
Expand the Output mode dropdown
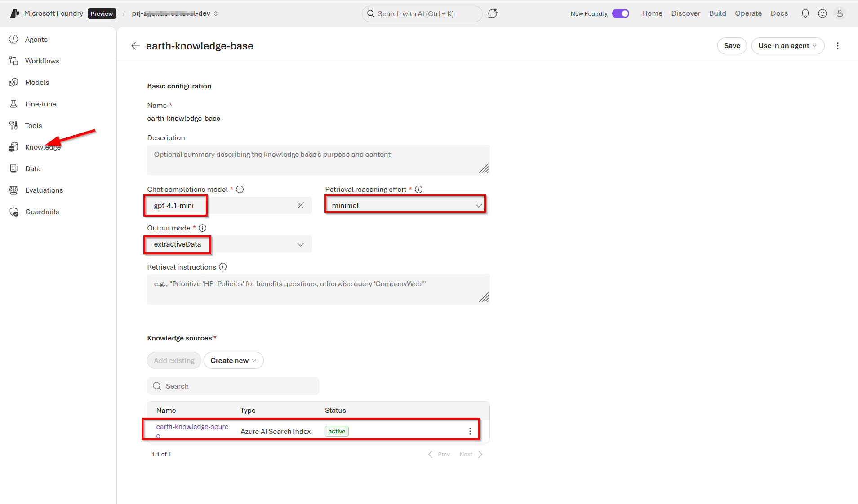(x=229, y=244)
